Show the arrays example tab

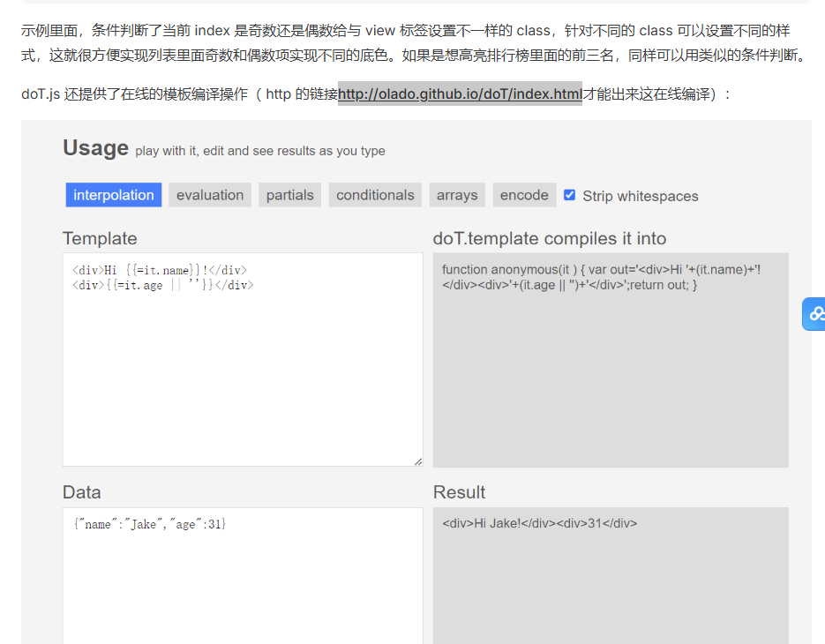pos(457,195)
